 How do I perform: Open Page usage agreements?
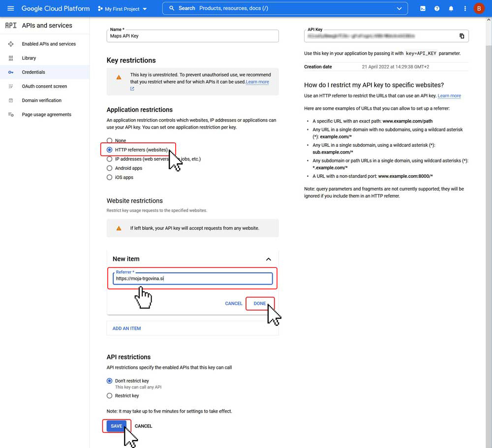pos(46,115)
